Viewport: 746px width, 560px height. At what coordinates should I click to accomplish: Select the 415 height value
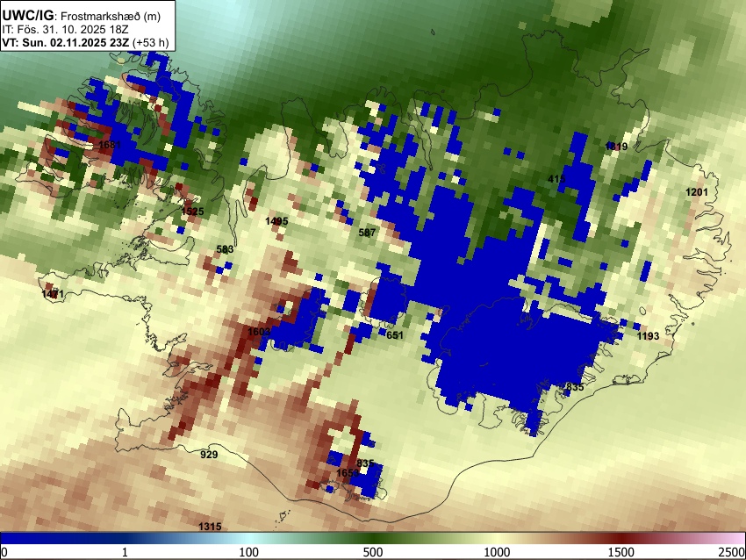[x=556, y=179]
